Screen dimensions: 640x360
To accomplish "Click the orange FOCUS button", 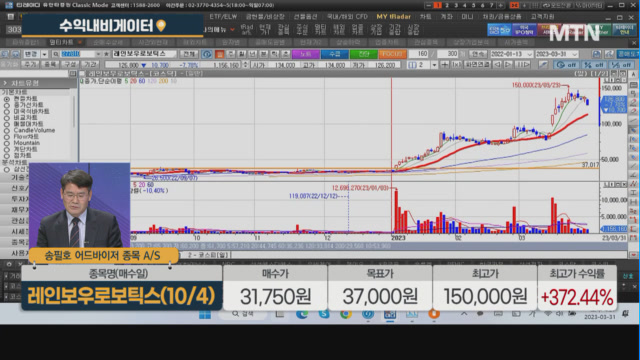I will pyautogui.click(x=392, y=54).
